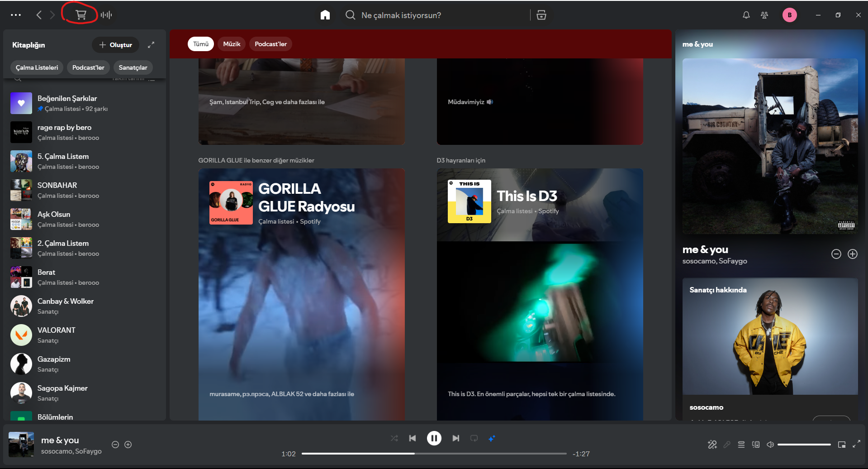
Task: Click the audio waveform icon beside the cart
Action: click(106, 15)
